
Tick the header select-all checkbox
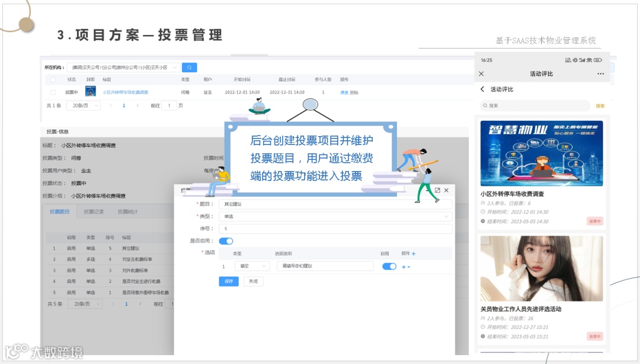[53, 79]
